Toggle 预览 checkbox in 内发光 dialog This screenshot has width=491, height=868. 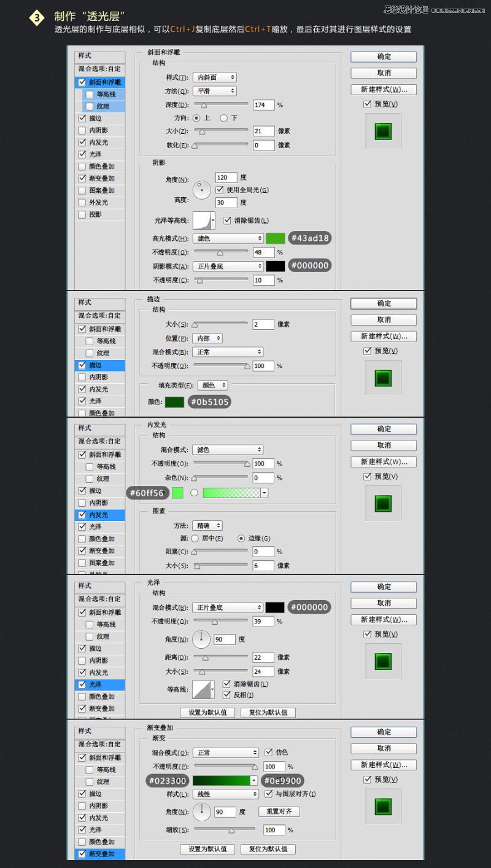pos(367,476)
